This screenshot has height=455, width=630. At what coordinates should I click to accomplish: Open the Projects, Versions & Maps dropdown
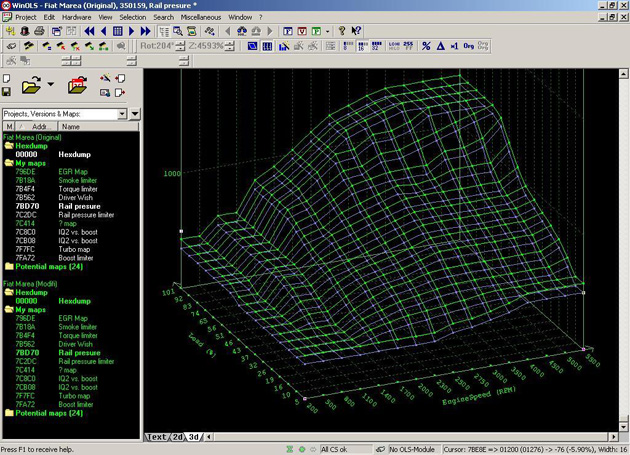pyautogui.click(x=123, y=114)
